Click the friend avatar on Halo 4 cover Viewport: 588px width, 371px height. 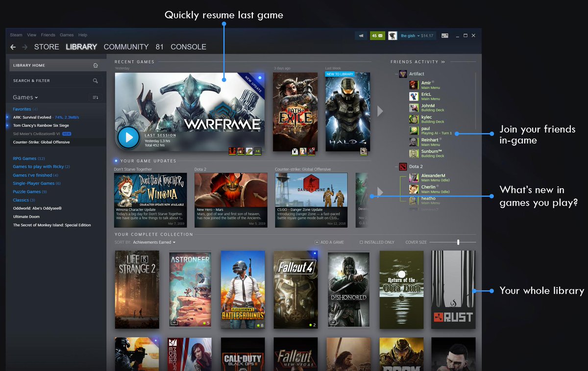364,151
